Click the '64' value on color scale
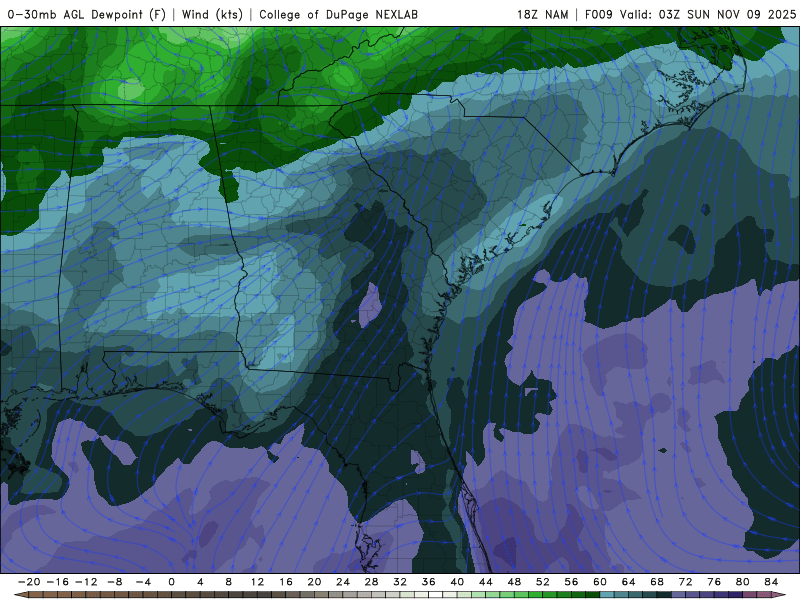The image size is (800, 600). click(628, 582)
